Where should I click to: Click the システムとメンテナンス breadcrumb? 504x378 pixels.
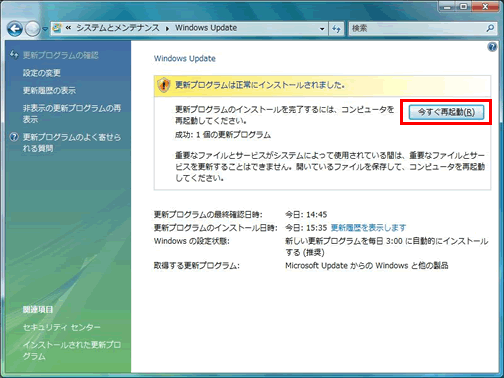118,28
